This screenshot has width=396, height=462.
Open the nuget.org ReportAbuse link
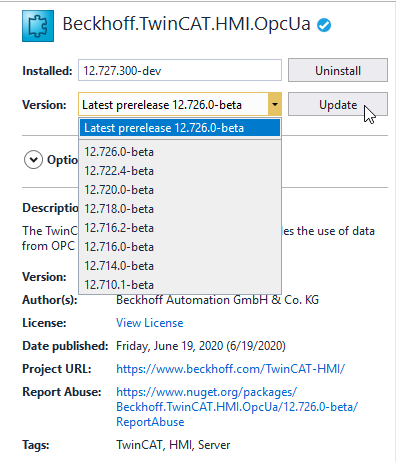coord(237,407)
